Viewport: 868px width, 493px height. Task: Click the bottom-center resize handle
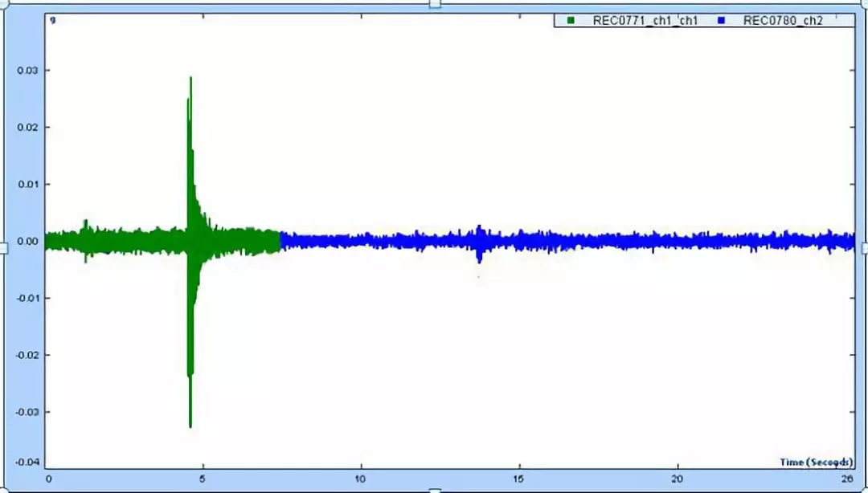pyautogui.click(x=435, y=490)
